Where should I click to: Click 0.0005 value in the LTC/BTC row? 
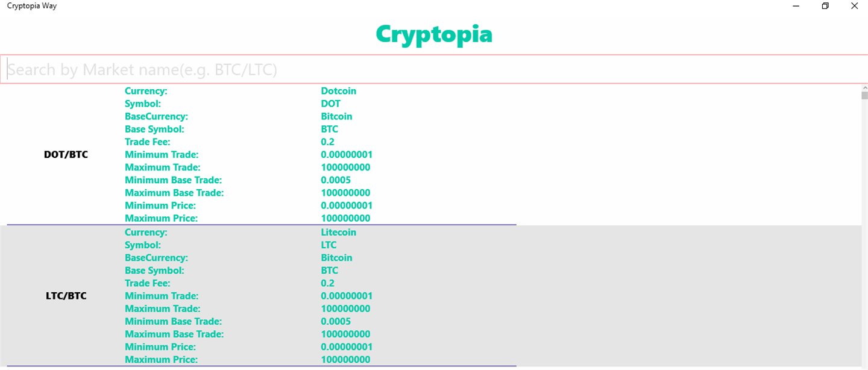(x=336, y=321)
